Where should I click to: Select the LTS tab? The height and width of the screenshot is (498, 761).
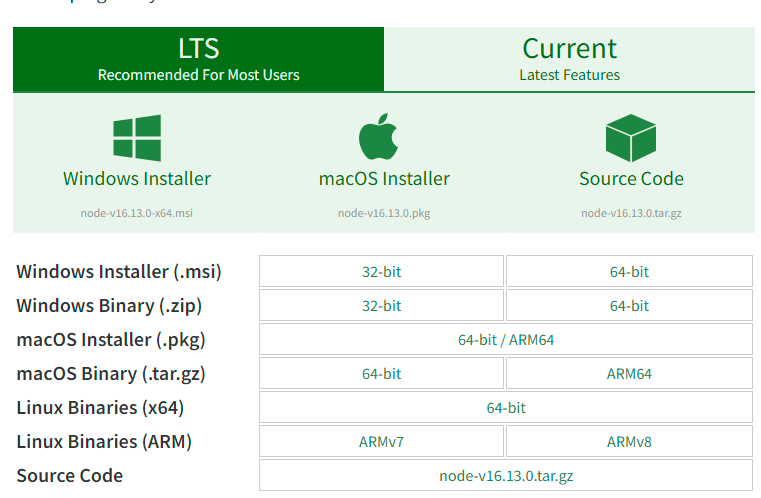pyautogui.click(x=199, y=59)
